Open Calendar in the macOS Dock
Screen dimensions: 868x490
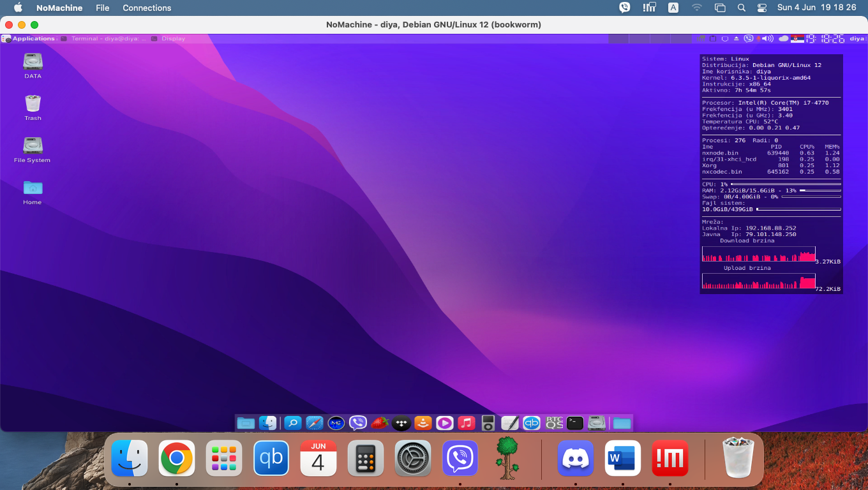coord(318,458)
